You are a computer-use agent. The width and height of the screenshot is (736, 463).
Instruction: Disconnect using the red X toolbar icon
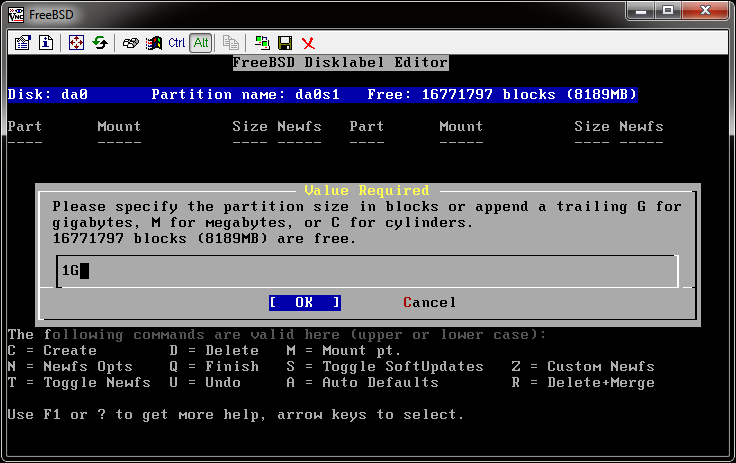click(x=308, y=43)
